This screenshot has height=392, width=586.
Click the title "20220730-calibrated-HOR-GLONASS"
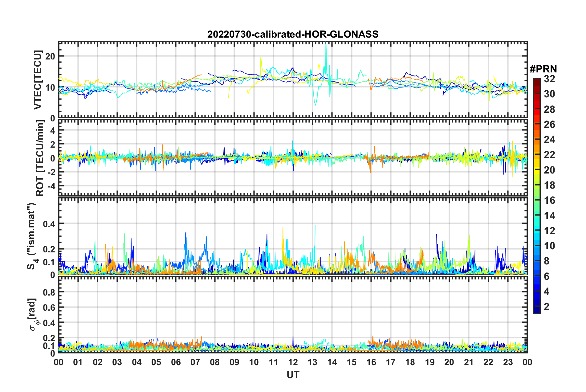coord(293,34)
